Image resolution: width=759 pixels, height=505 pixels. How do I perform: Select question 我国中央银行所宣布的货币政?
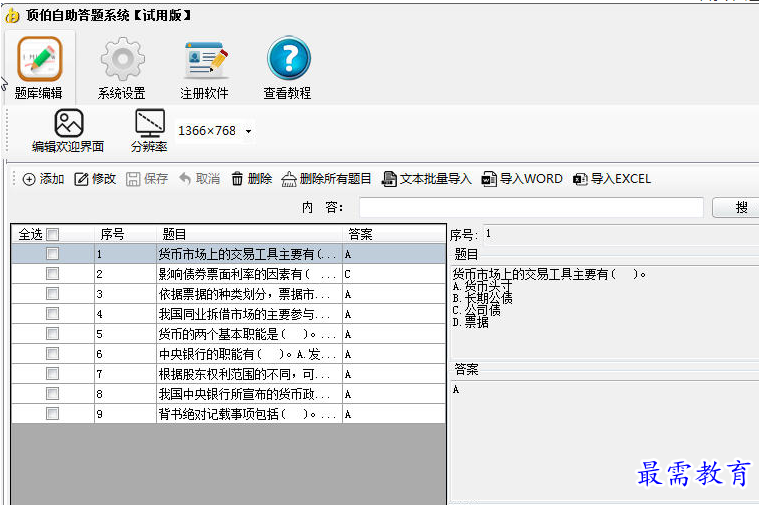point(249,394)
